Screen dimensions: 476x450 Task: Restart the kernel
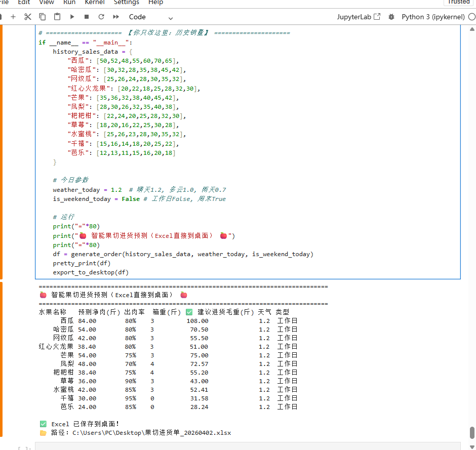[101, 17]
